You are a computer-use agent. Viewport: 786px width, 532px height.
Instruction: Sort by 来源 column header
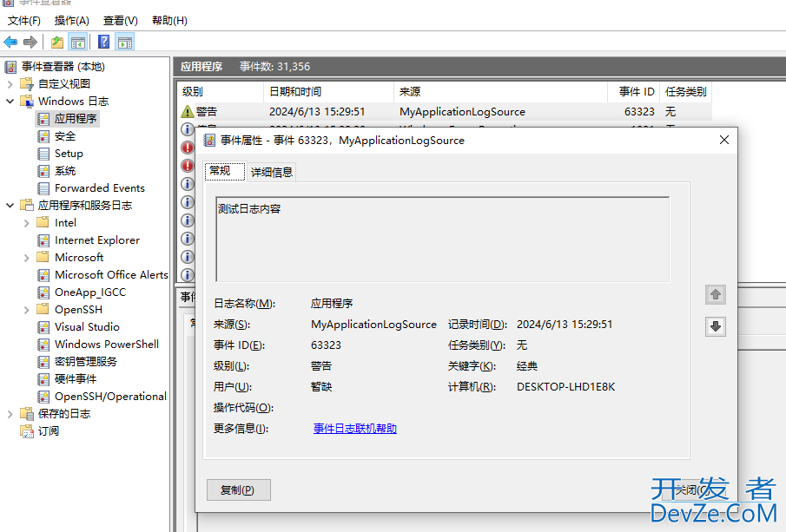tap(501, 92)
